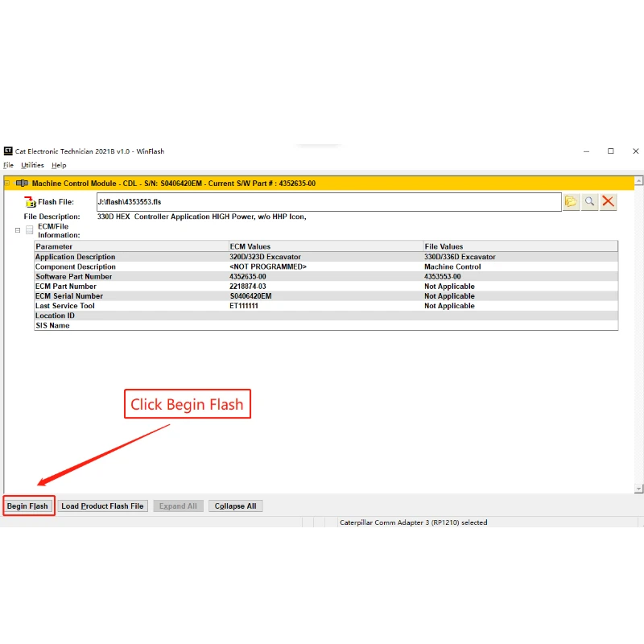Click Not Applicable in ECM Serial Number row

(x=449, y=296)
